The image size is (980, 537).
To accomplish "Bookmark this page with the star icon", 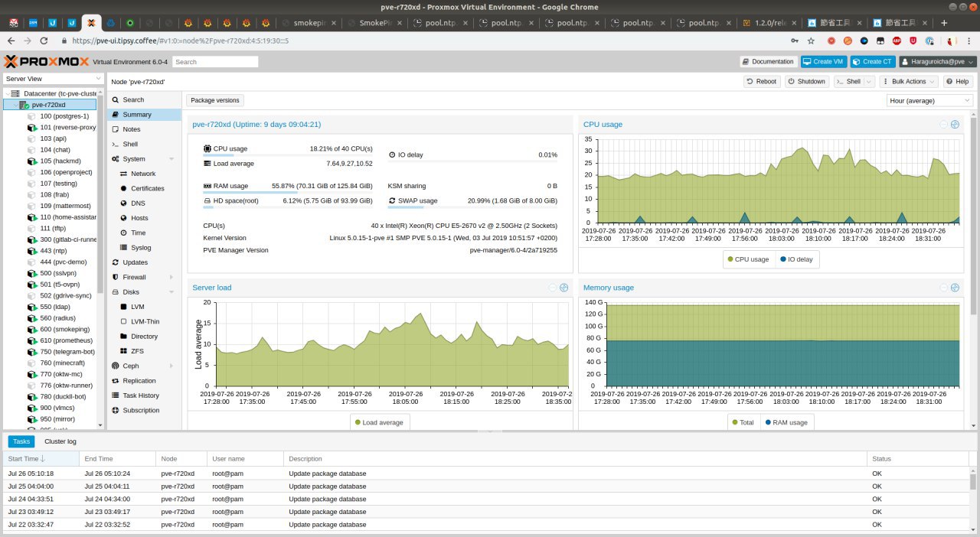I will click(x=812, y=41).
